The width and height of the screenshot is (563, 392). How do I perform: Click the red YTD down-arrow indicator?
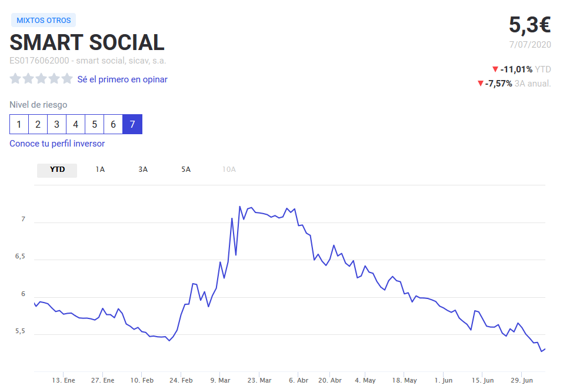click(495, 69)
